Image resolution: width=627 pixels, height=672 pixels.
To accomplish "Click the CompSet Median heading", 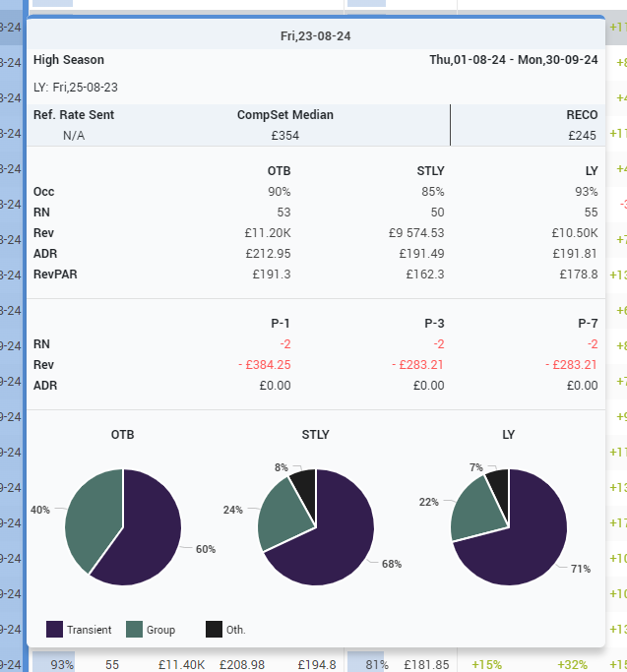I will pos(285,115).
